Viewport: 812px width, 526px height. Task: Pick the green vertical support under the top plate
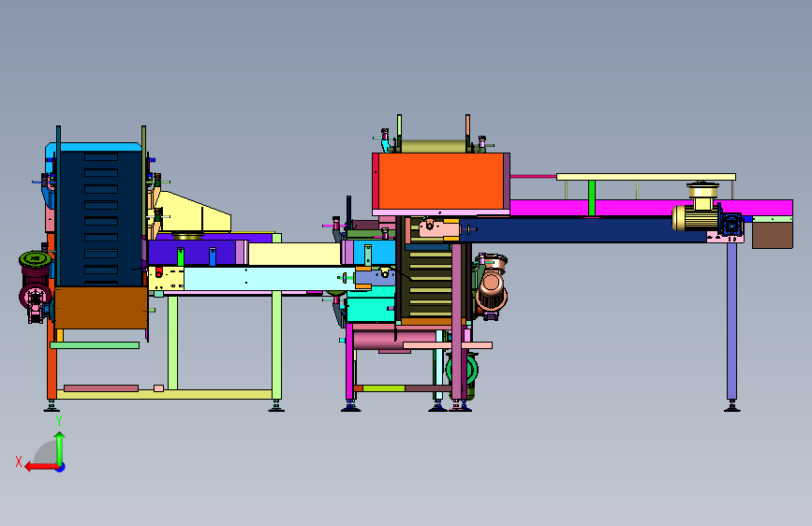point(591,197)
